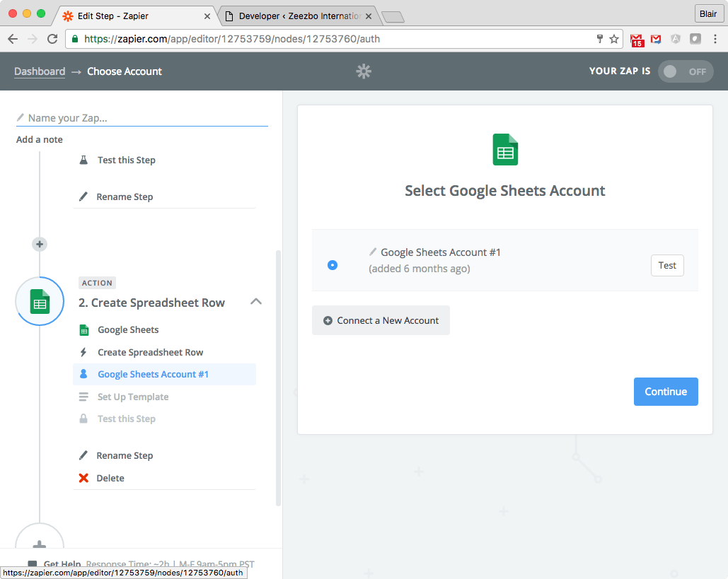Image resolution: width=728 pixels, height=579 pixels.
Task: Click the Zapier asterisk logo in header
Action: tap(364, 71)
